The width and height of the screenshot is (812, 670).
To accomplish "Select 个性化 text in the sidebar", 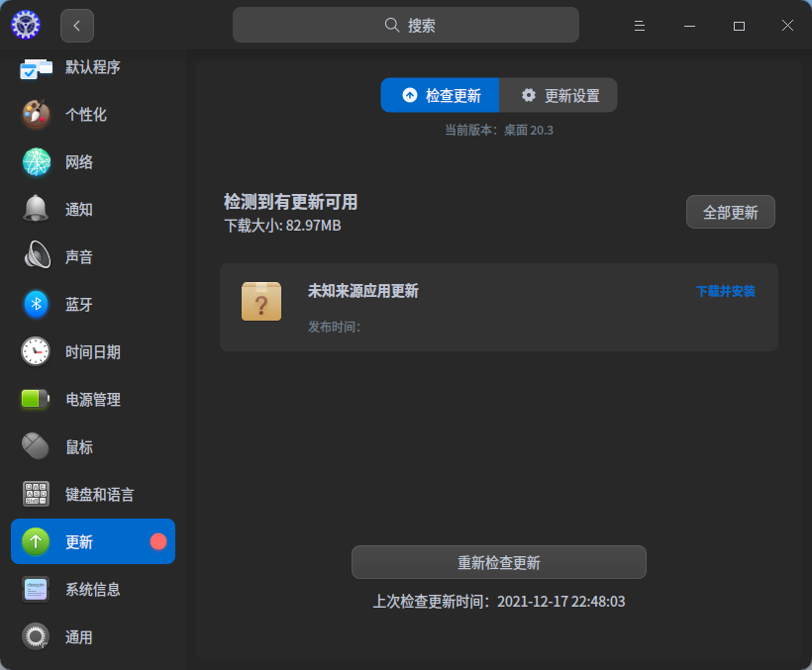I will click(86, 115).
